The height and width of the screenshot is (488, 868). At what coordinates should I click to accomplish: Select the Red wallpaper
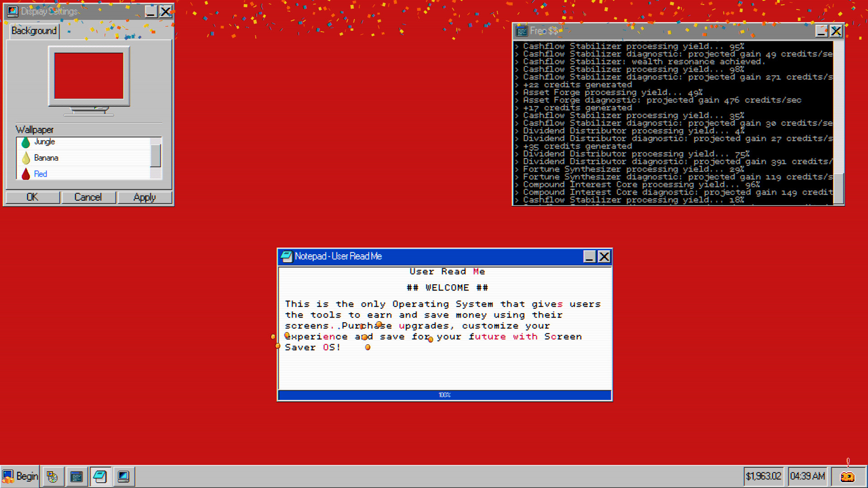coord(83,174)
